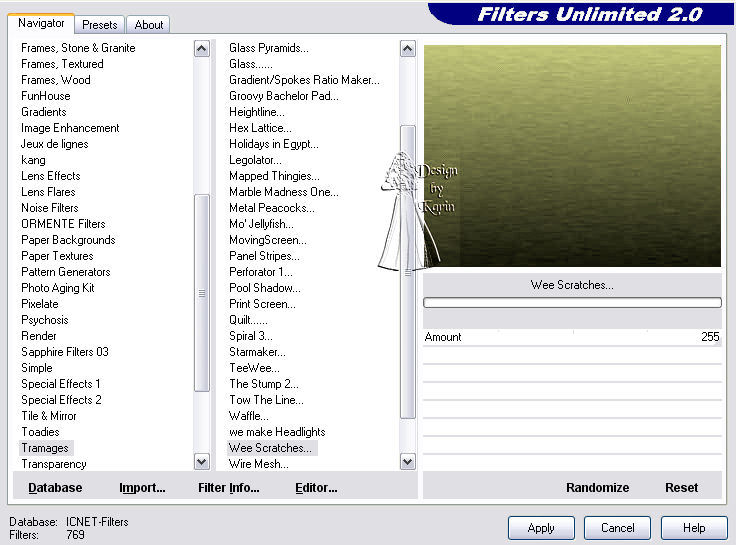Select Tow The Line... filter
This screenshot has width=736, height=545.
click(x=266, y=400)
